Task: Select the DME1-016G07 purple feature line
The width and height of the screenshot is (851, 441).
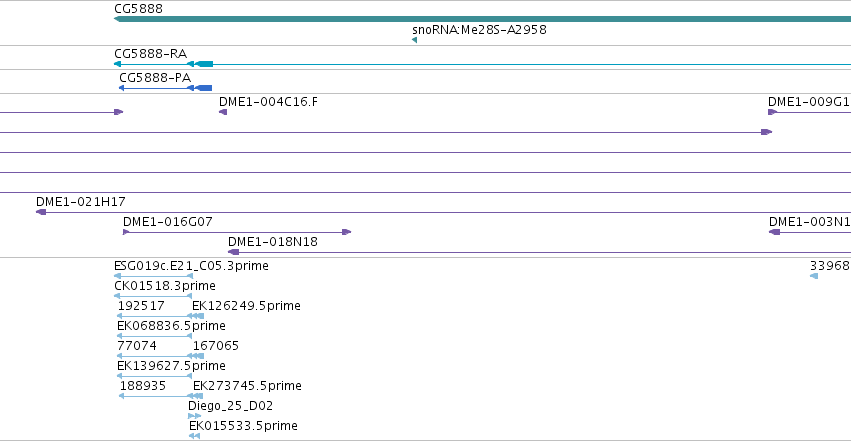Action: click(x=237, y=232)
